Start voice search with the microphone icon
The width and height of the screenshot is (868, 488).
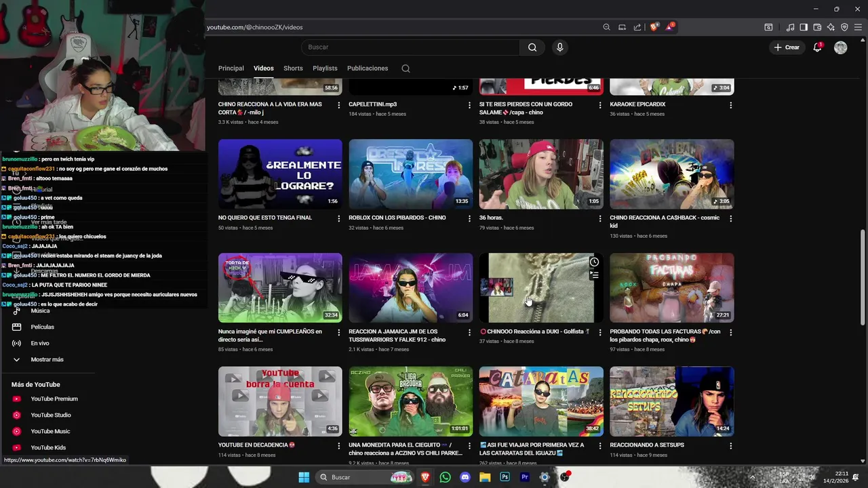pyautogui.click(x=559, y=47)
